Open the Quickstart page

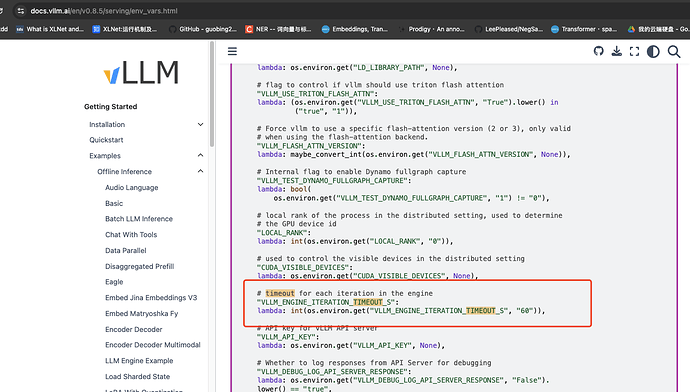coord(106,140)
